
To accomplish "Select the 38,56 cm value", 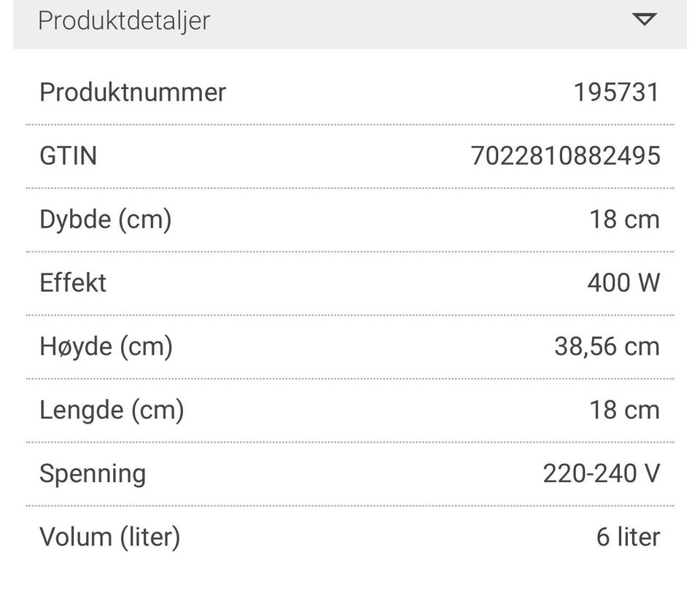I will tap(607, 346).
